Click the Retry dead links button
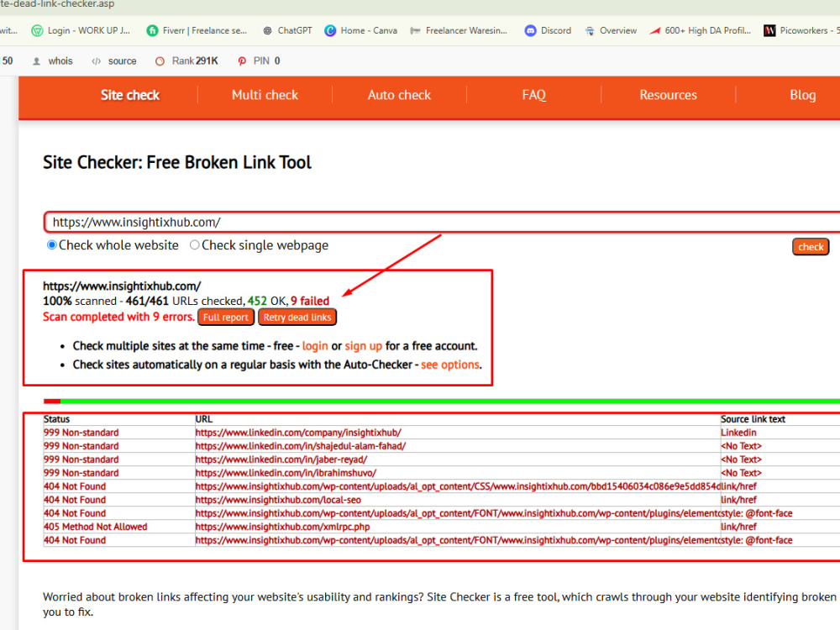 point(297,318)
